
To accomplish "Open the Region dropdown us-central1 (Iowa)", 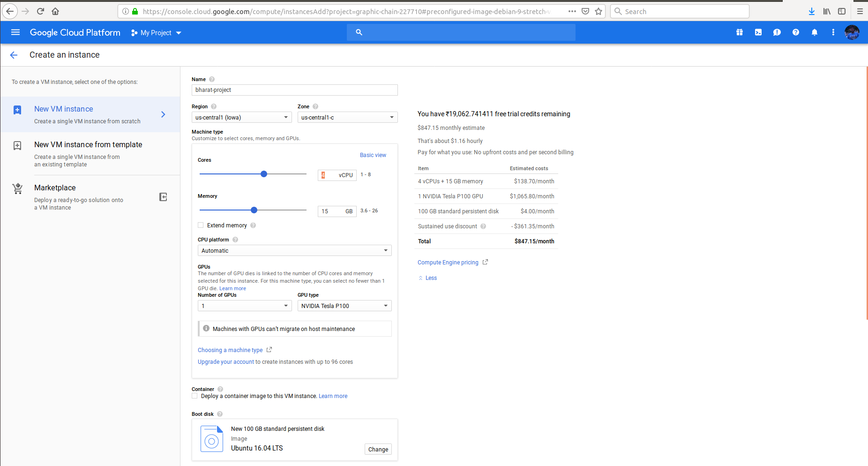I will click(x=242, y=117).
